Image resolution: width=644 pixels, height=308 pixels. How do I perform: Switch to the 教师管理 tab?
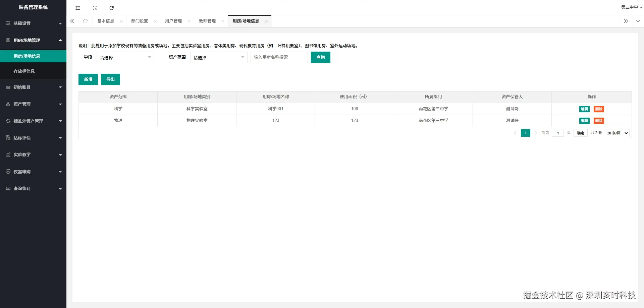coord(207,21)
